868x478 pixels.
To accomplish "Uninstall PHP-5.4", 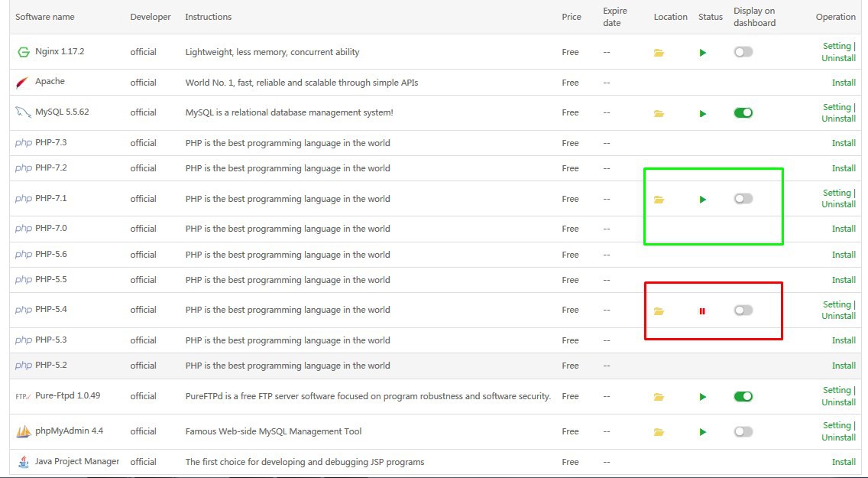I will 839,317.
